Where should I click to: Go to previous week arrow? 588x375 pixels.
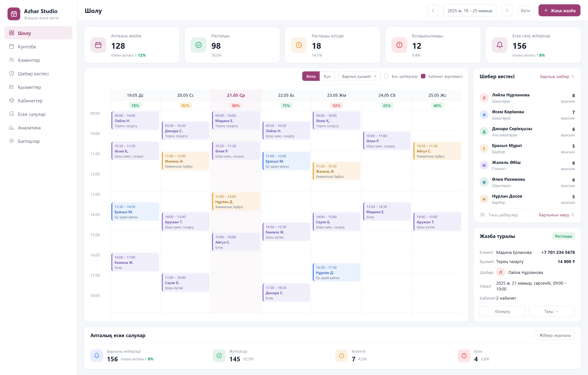(433, 10)
